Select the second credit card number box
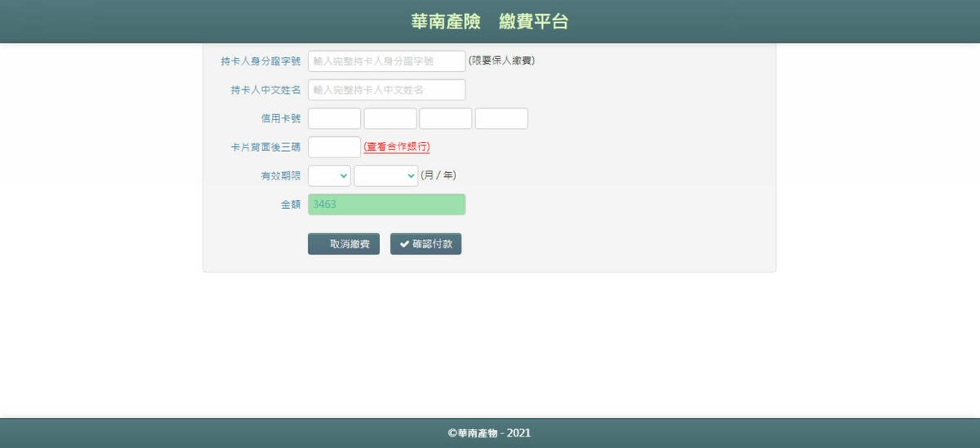This screenshot has width=980, height=448. pyautogui.click(x=390, y=118)
